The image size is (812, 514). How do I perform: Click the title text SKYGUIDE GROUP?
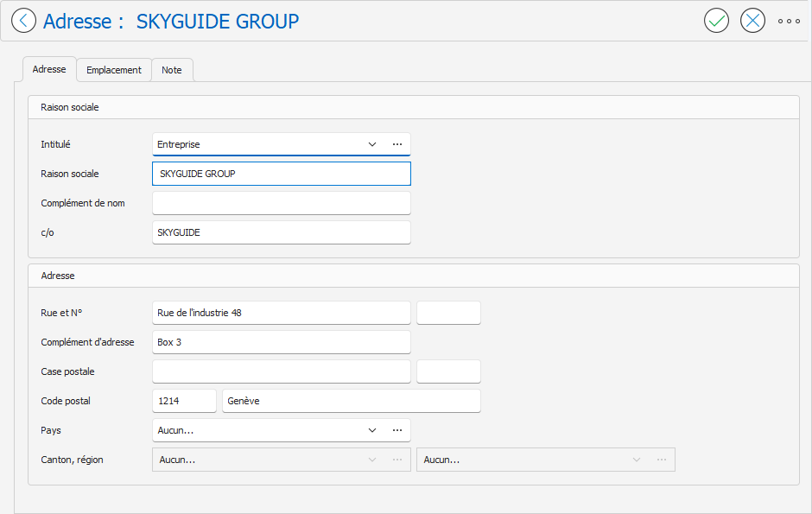(x=218, y=22)
